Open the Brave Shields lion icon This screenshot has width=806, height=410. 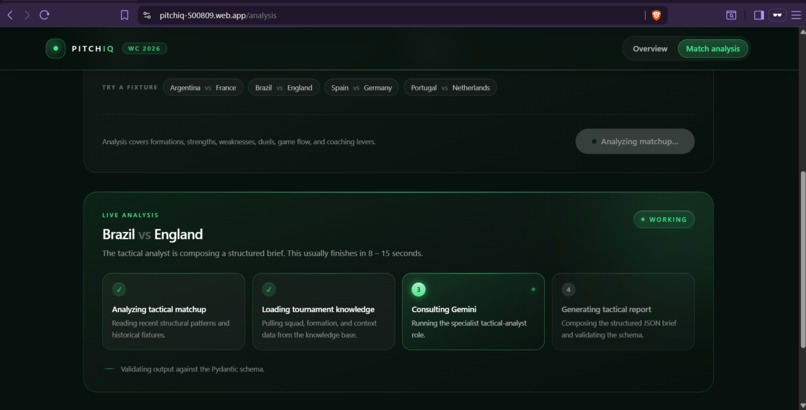[656, 15]
